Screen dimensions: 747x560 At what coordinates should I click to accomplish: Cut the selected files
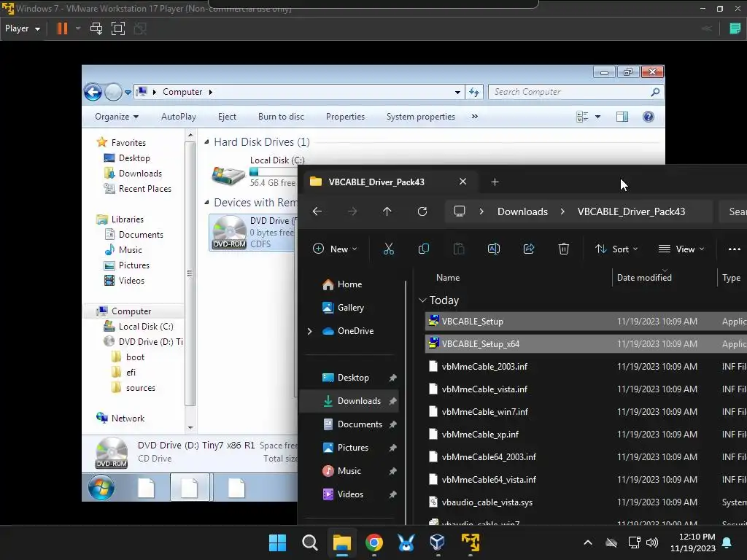click(389, 249)
